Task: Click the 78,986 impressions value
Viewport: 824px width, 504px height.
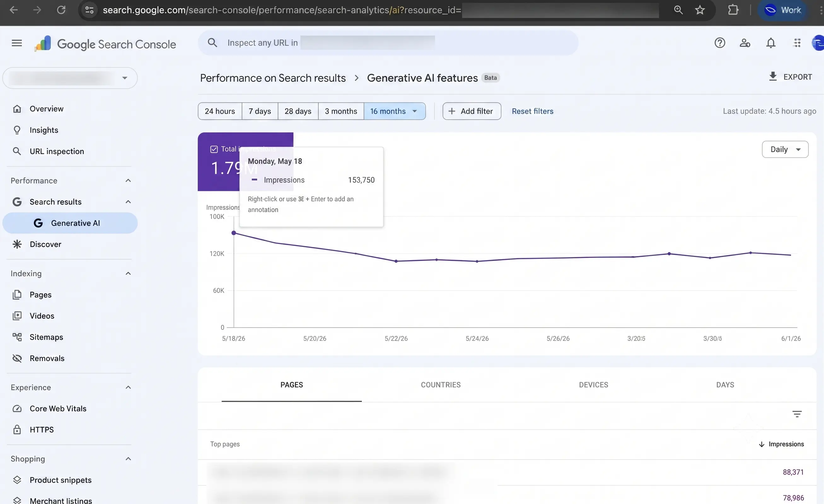Action: (x=793, y=498)
